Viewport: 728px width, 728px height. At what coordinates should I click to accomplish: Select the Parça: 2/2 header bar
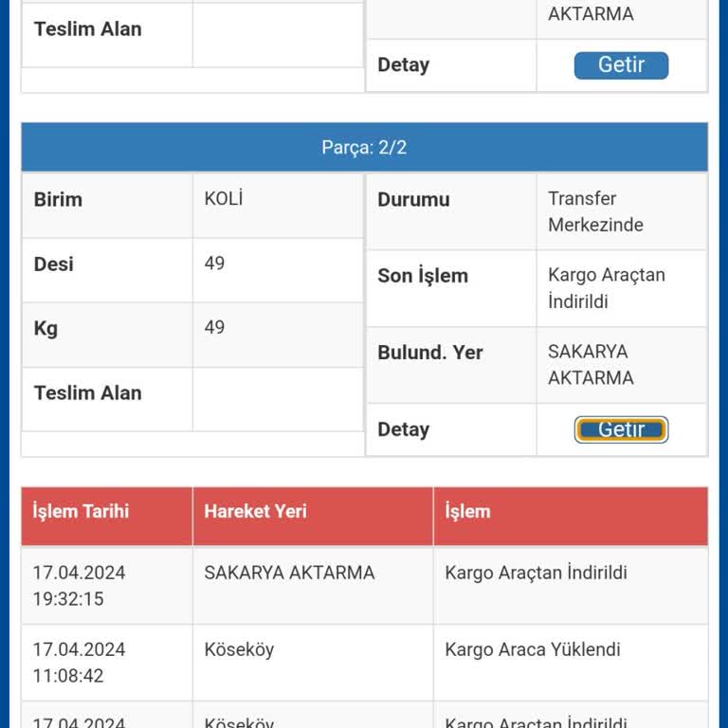[x=364, y=147]
